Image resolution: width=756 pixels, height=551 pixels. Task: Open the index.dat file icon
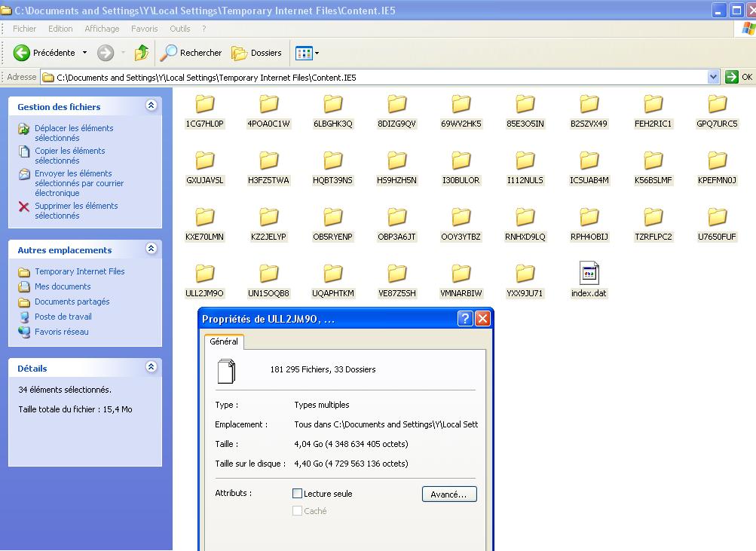click(x=589, y=274)
